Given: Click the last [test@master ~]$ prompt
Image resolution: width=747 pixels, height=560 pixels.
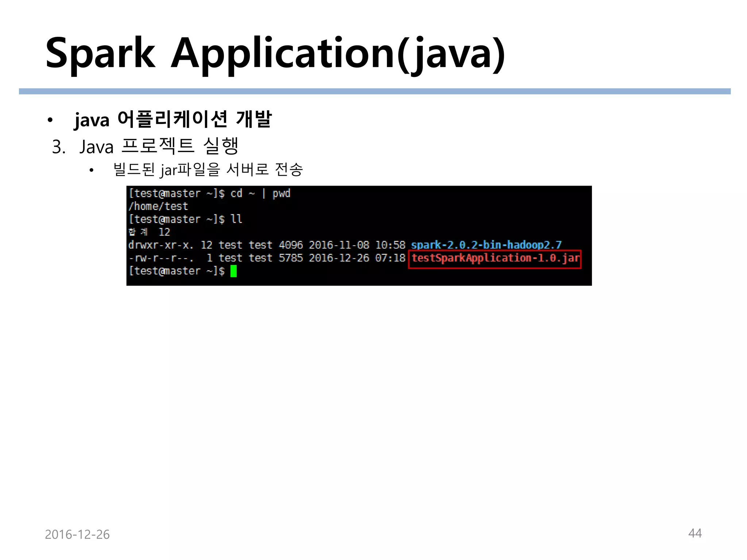Looking at the screenshot, I should [177, 271].
